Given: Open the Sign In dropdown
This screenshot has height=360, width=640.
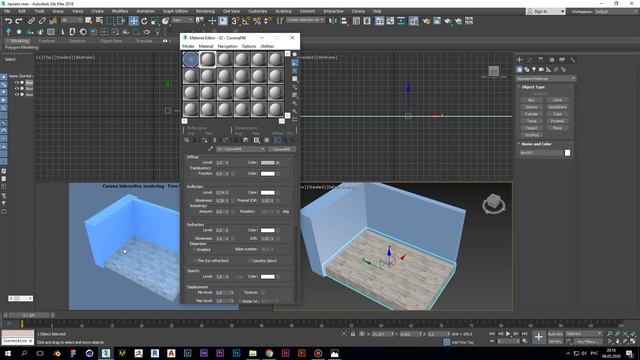Looking at the screenshot, I should coord(546,11).
